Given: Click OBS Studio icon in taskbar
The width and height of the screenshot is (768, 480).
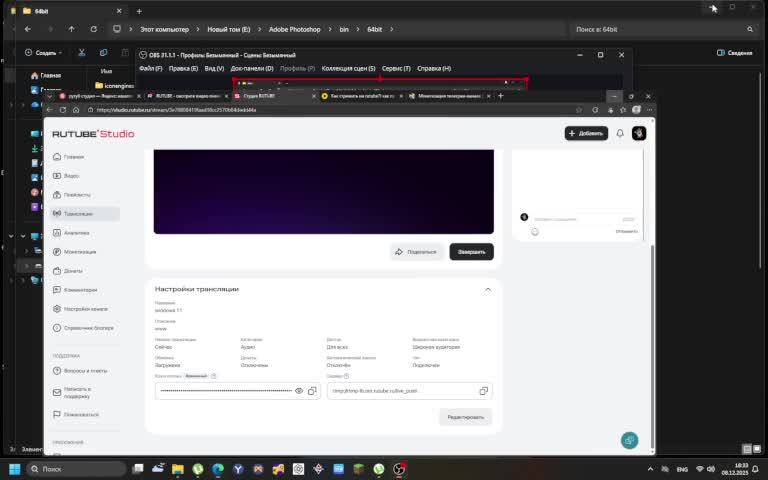Looking at the screenshot, I should pyautogui.click(x=400, y=469).
